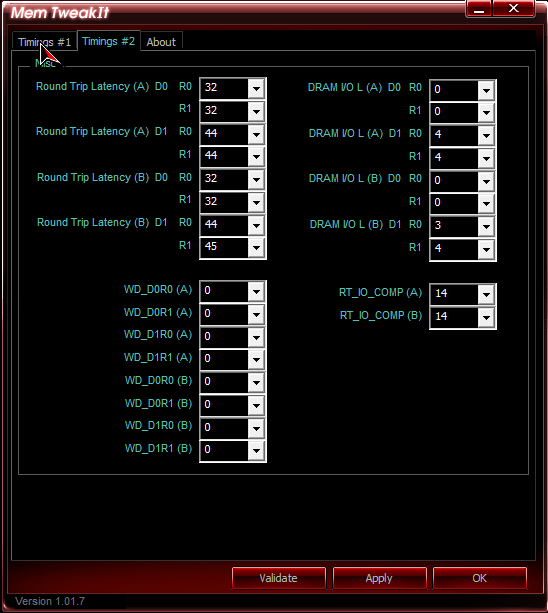Open Round Trip Latency (A) D0 R1 dropdown
The width and height of the screenshot is (548, 613).
(x=256, y=111)
